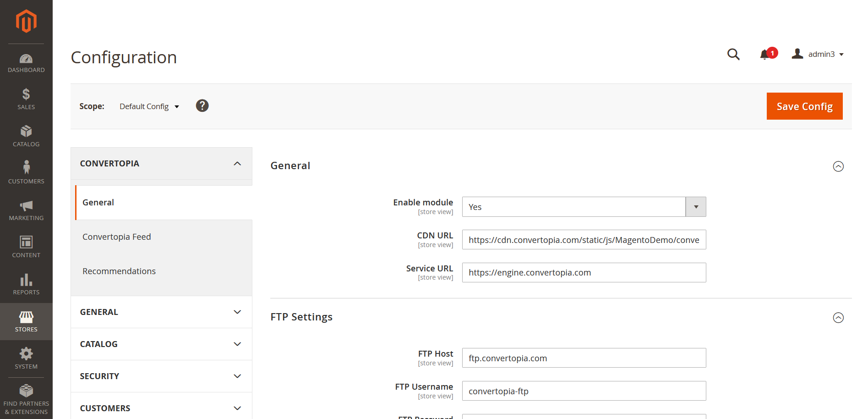Click the General section heading
The height and width of the screenshot is (419, 868).
coord(290,166)
